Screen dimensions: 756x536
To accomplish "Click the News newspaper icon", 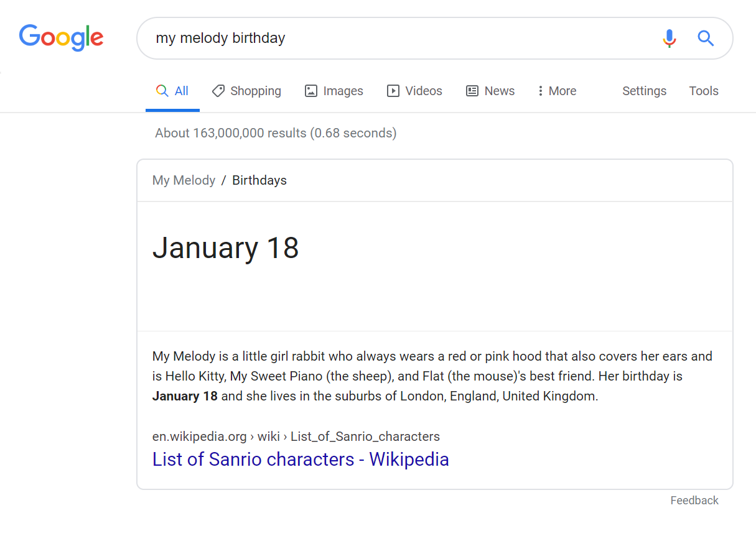I will [472, 91].
